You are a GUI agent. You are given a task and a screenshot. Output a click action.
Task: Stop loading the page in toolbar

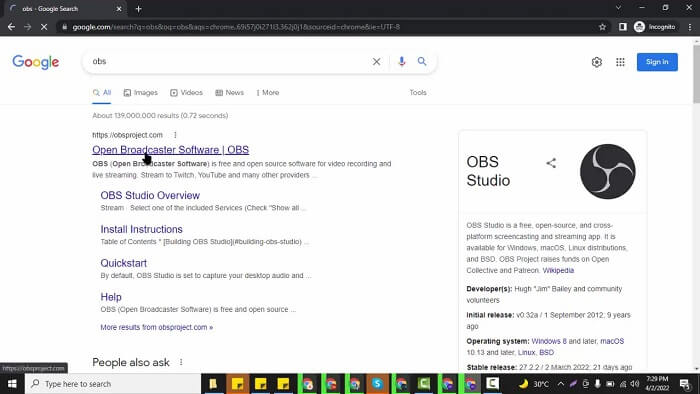click(x=44, y=27)
